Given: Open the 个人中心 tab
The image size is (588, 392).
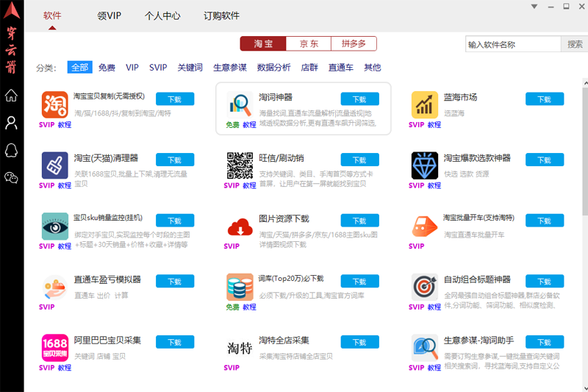Looking at the screenshot, I should (x=162, y=15).
